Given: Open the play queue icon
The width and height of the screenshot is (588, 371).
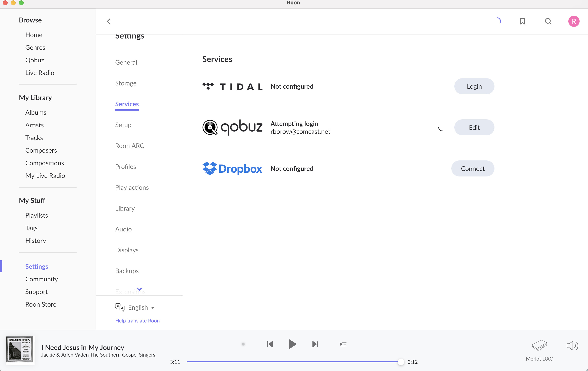Looking at the screenshot, I should point(343,344).
